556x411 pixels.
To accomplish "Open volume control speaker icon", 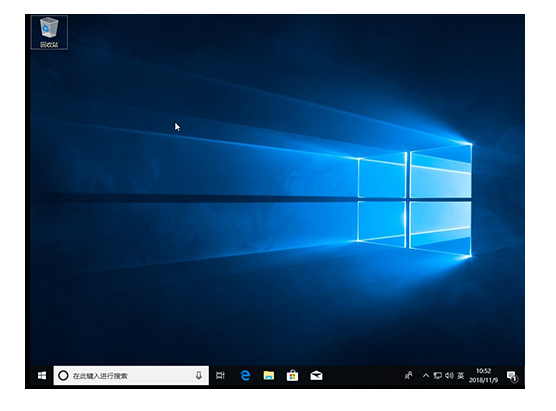I will click(449, 376).
